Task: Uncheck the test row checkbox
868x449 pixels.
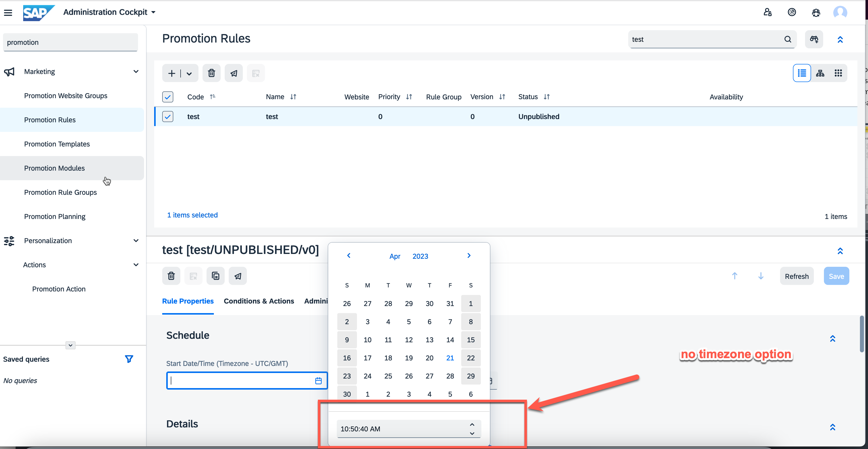Action: tap(168, 117)
